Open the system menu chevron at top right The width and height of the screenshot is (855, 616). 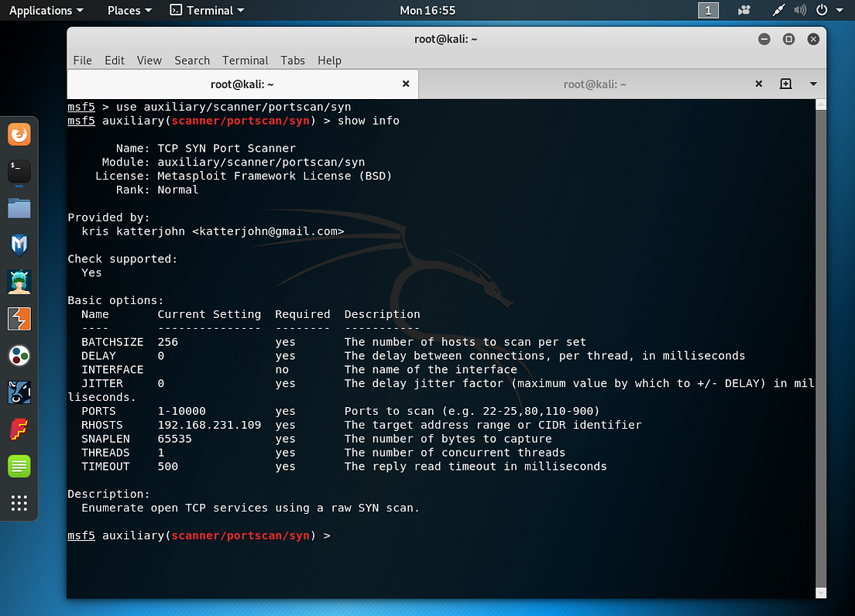point(838,10)
